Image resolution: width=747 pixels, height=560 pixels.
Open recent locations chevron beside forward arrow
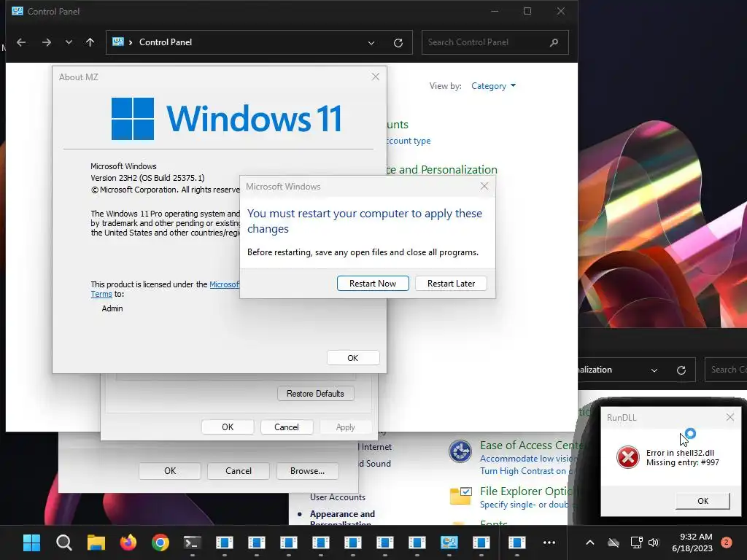click(x=69, y=42)
